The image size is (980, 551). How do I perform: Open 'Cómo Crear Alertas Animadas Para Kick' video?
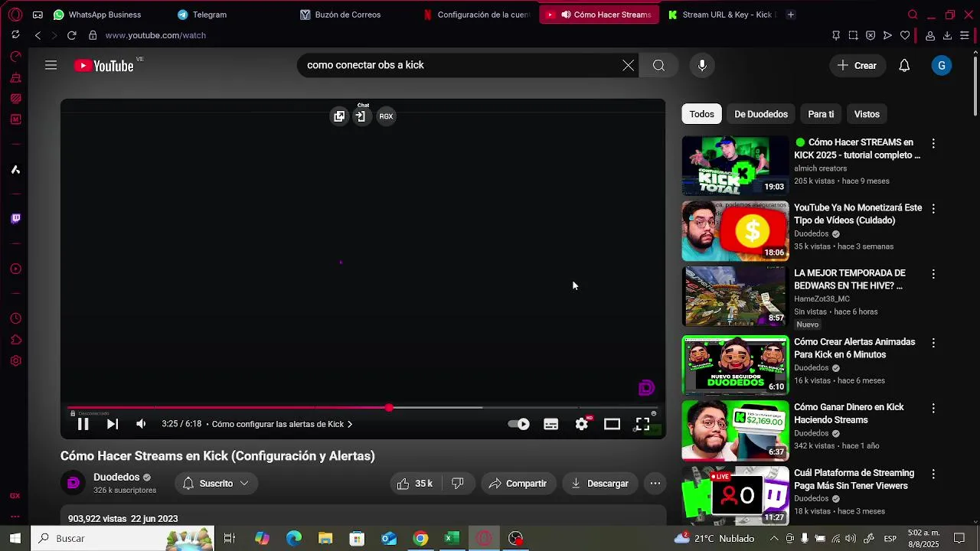click(735, 365)
